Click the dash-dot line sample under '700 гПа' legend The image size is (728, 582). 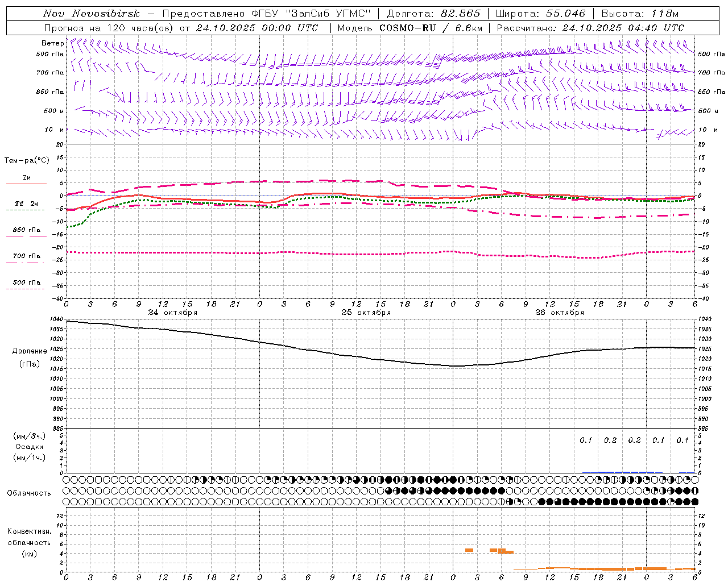pos(26,263)
